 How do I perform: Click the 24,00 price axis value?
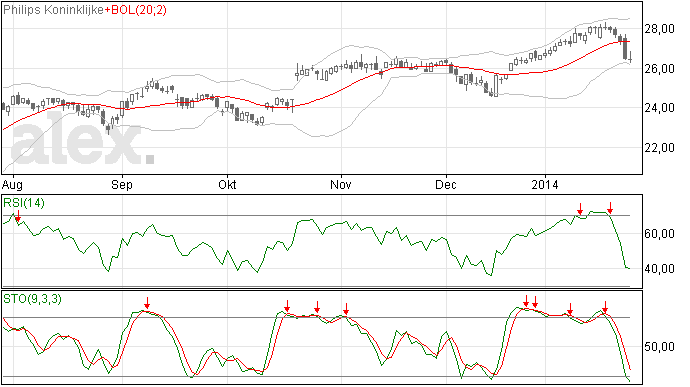coord(659,108)
